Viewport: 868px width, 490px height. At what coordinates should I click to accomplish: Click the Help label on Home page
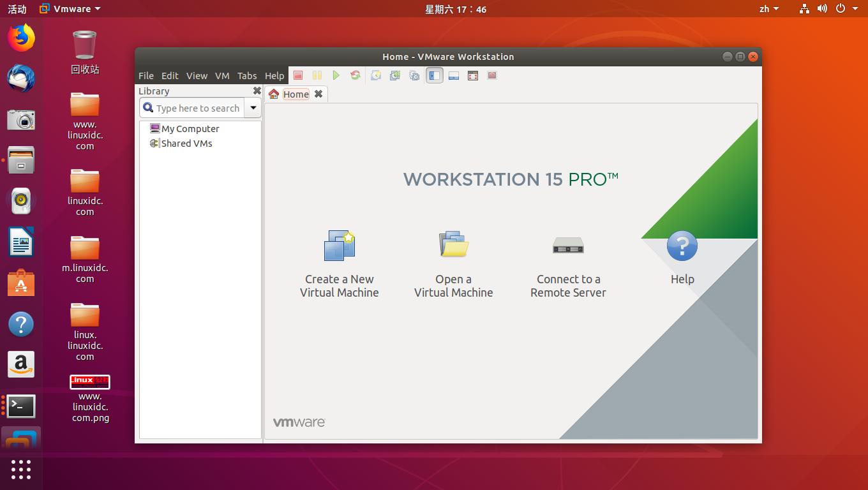pos(682,279)
